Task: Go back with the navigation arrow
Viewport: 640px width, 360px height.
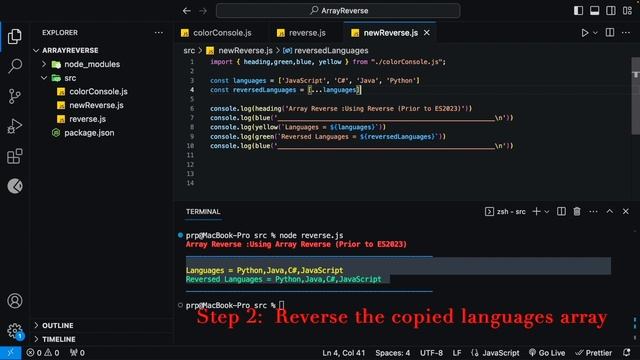Action: click(x=187, y=11)
